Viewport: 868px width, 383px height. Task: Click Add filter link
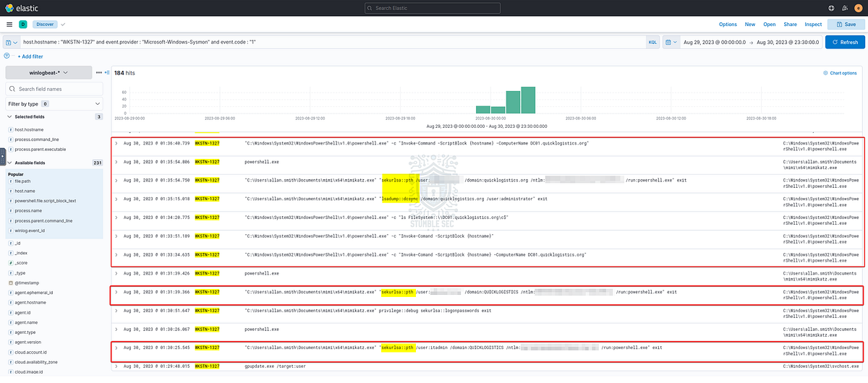tap(30, 56)
